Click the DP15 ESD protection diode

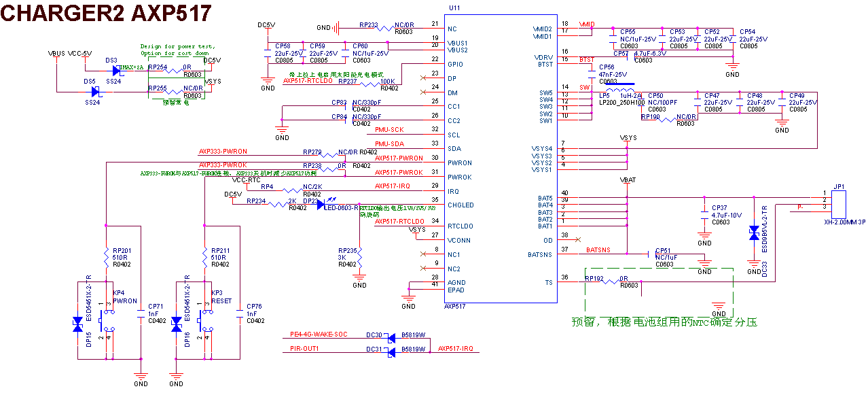[x=77, y=325]
